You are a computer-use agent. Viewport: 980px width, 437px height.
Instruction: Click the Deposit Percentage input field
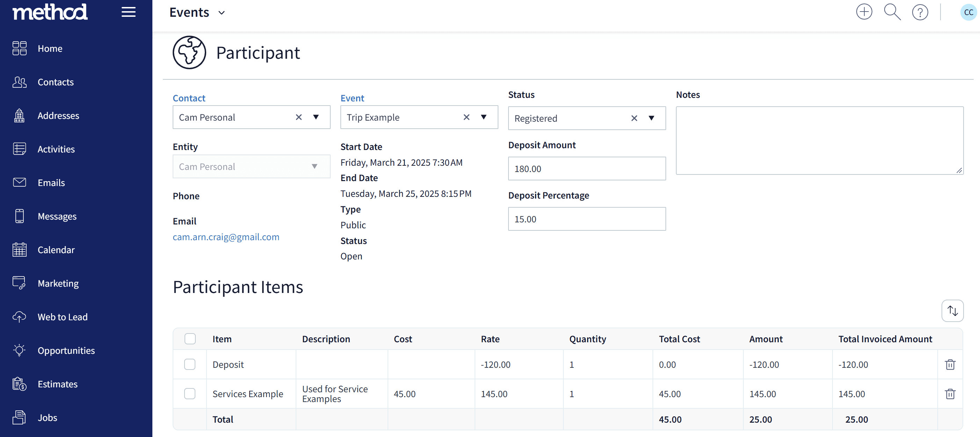[586, 219]
